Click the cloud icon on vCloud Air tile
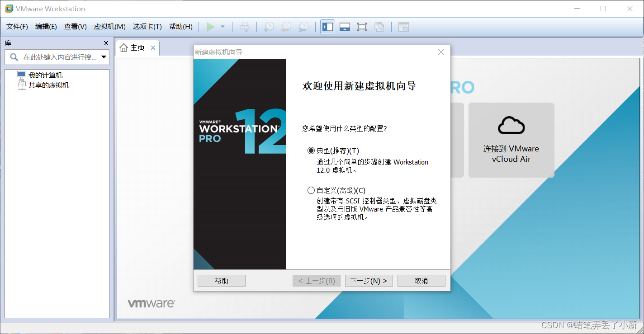The width and height of the screenshot is (644, 334). click(x=511, y=125)
